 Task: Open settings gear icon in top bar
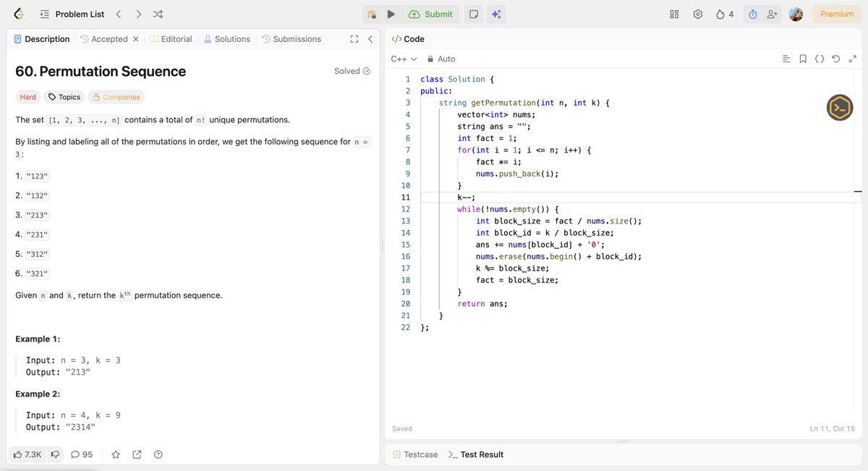point(698,14)
